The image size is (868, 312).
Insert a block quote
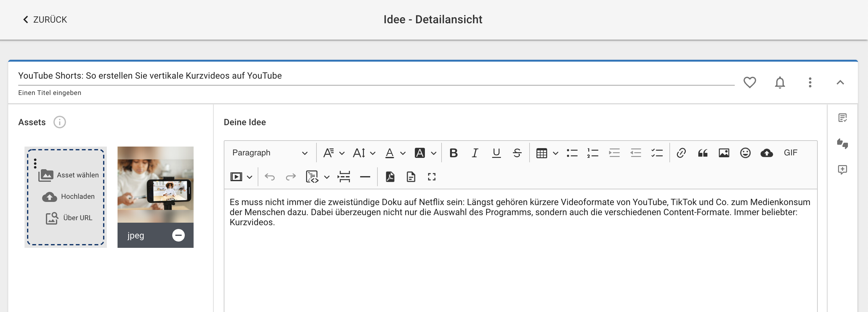click(703, 153)
